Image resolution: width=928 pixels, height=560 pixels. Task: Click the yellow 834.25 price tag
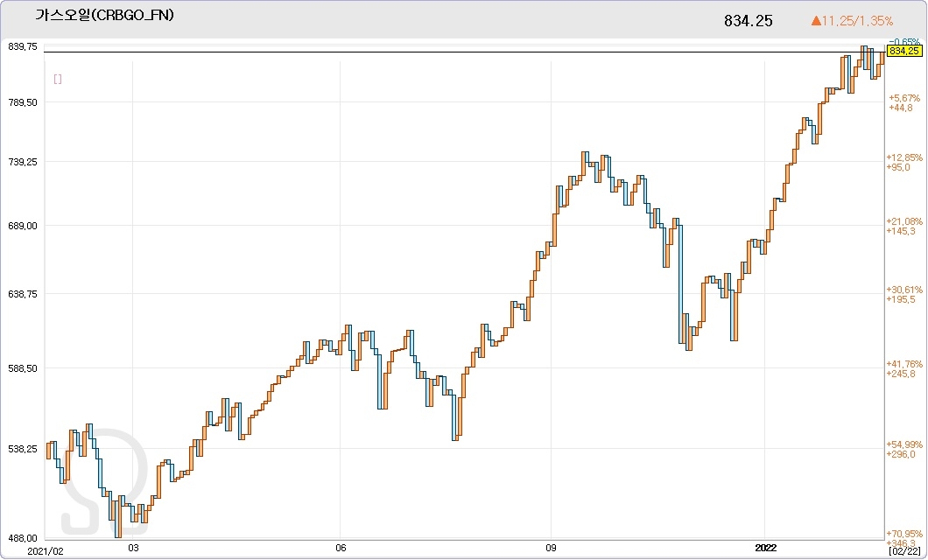tap(903, 52)
